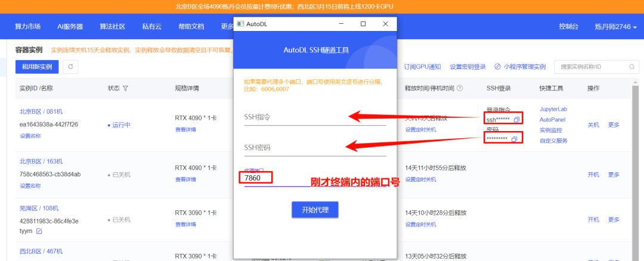
Task: Close the AutoDL tunnel window
Action: pyautogui.click(x=385, y=24)
